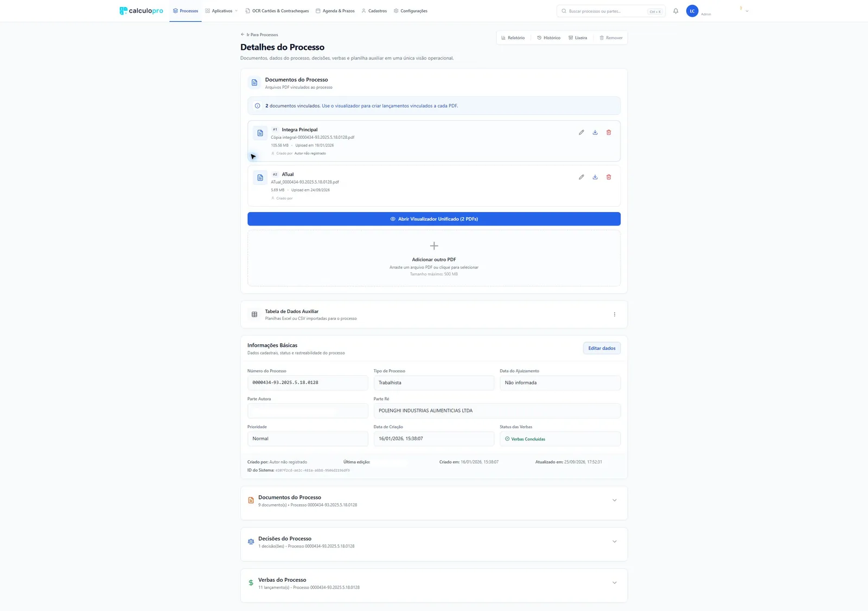
Task: Click the Tabela de Dados Auxiliar table icon
Action: [x=254, y=314]
